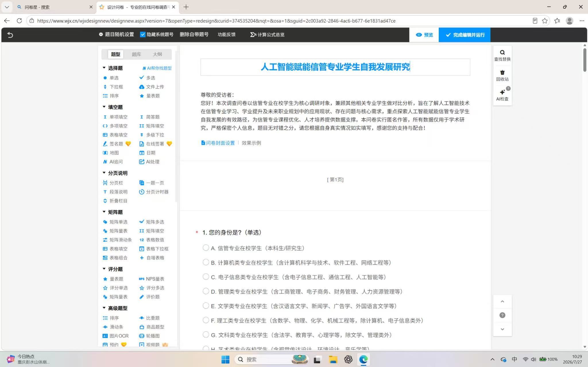
Task: Run the AI检查 check
Action: 502,95
